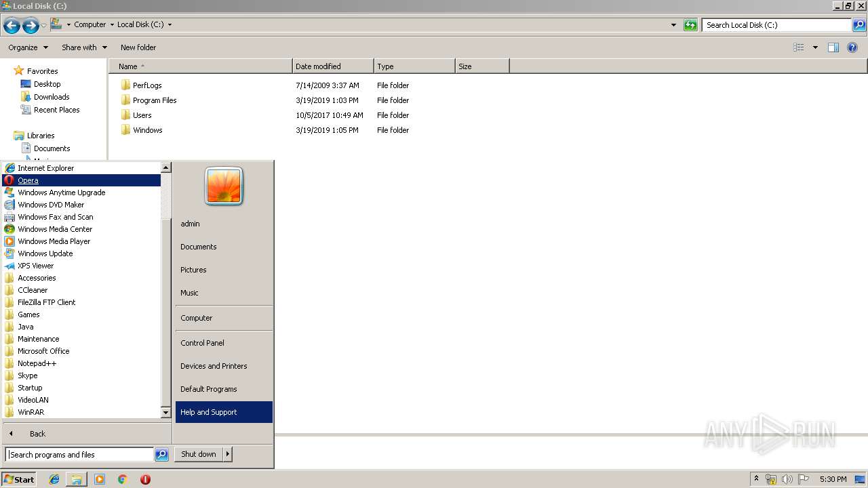This screenshot has height=488, width=868.
Task: Open Music from the Start menu
Action: point(224,293)
